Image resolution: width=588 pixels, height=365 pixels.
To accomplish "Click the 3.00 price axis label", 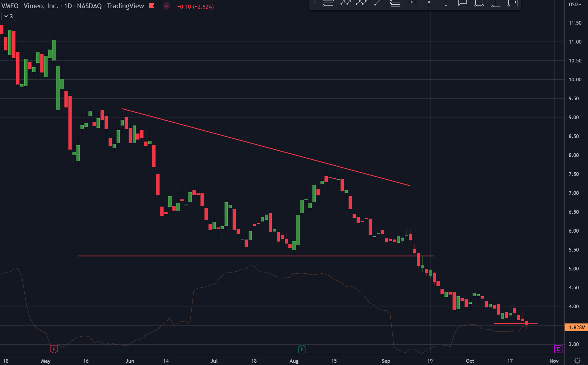I will coord(574,344).
